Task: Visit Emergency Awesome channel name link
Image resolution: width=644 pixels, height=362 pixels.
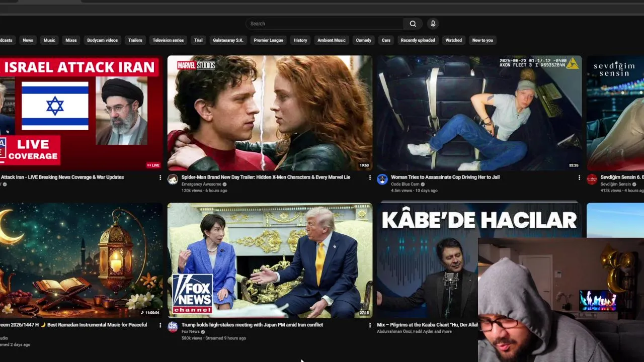Action: [x=201, y=184]
